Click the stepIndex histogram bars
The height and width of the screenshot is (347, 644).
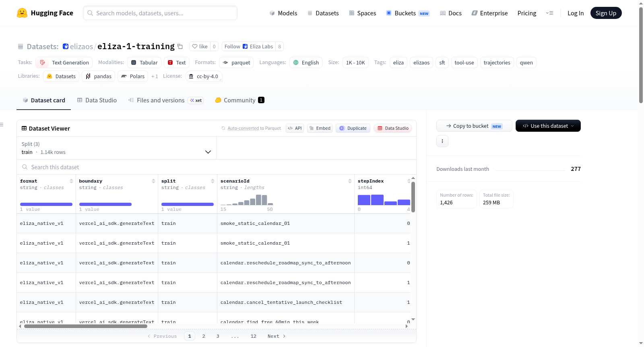384,199
